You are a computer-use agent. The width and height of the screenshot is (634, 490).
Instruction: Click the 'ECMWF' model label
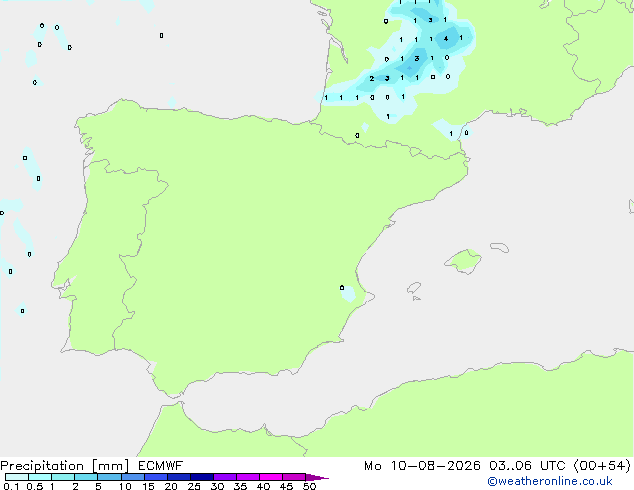coord(161,466)
